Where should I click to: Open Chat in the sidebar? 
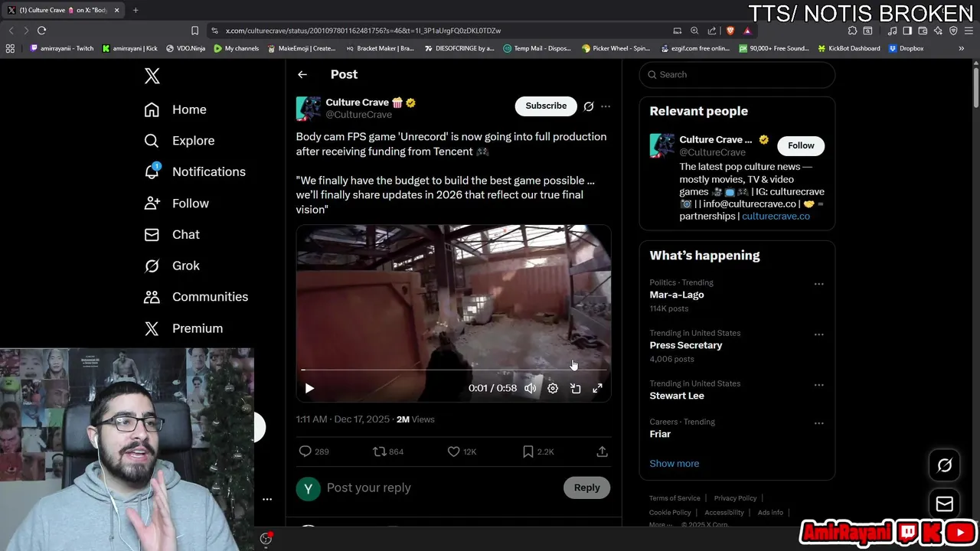pos(171,235)
